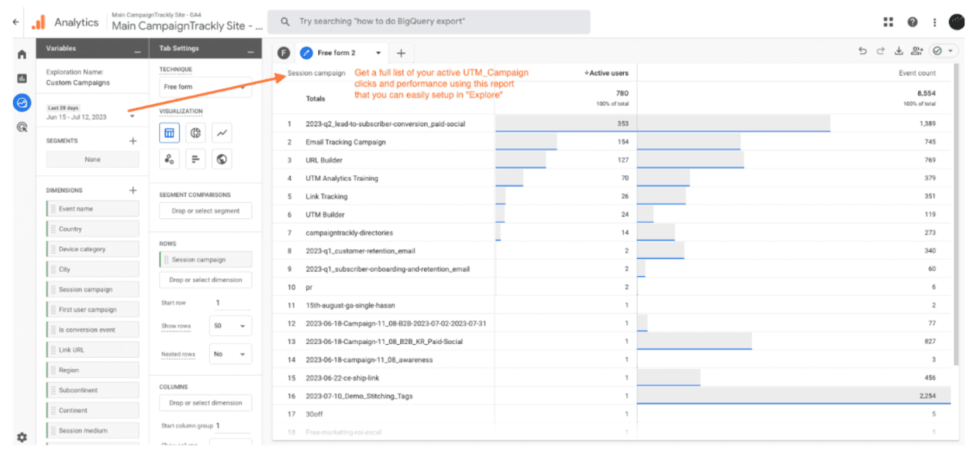Pick the scatter plot visualization
Screen dimensions: 980x453
tap(169, 159)
